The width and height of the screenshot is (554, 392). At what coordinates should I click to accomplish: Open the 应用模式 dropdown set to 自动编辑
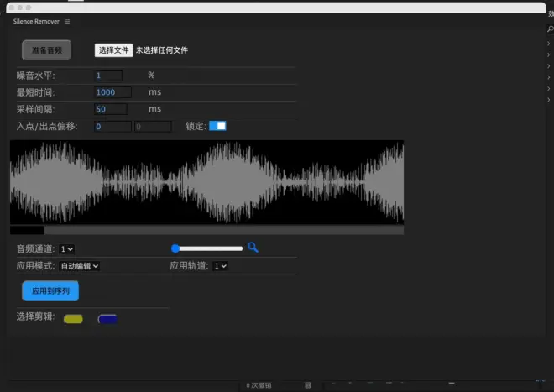80,266
